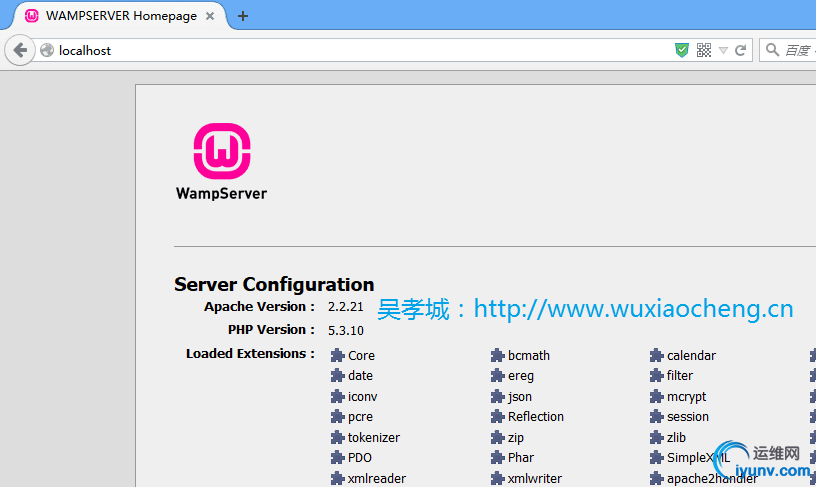Screen dimensions: 816x487
Task: Select the tokenizer extension name
Action: point(374,438)
